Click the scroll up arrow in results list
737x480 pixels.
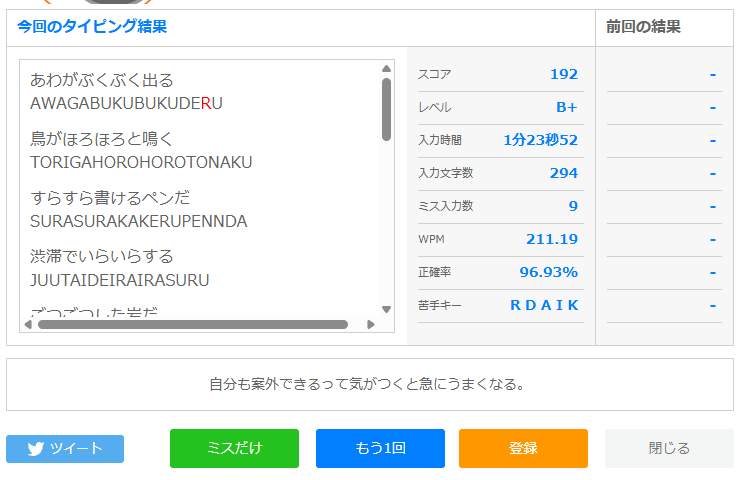tap(386, 69)
